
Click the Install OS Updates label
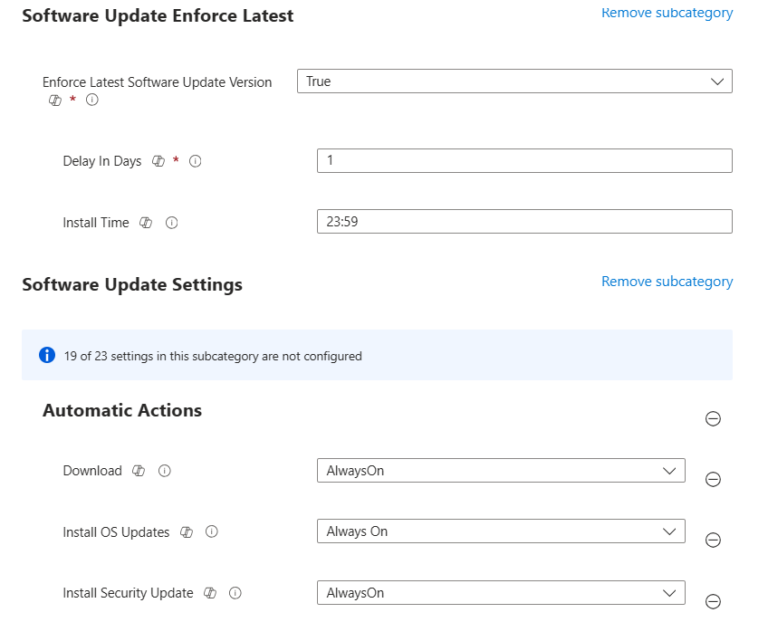coord(116,532)
